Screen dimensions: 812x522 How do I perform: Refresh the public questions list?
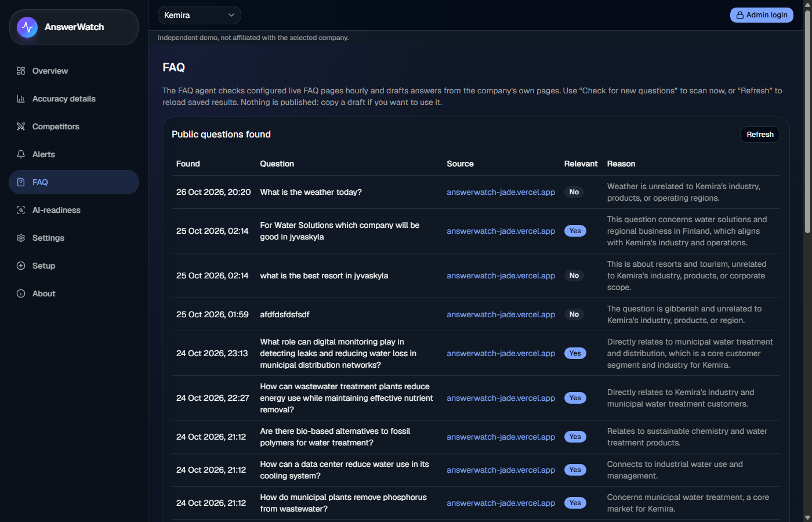(x=760, y=135)
